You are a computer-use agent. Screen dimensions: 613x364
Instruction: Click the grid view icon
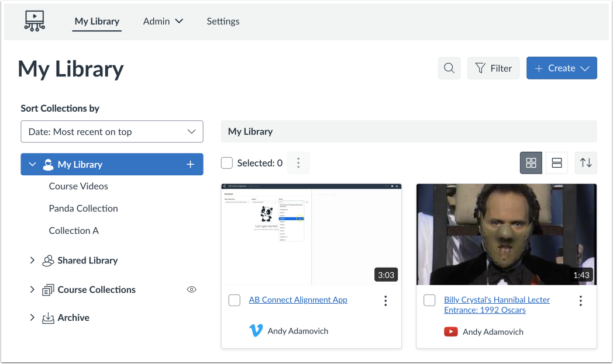531,162
